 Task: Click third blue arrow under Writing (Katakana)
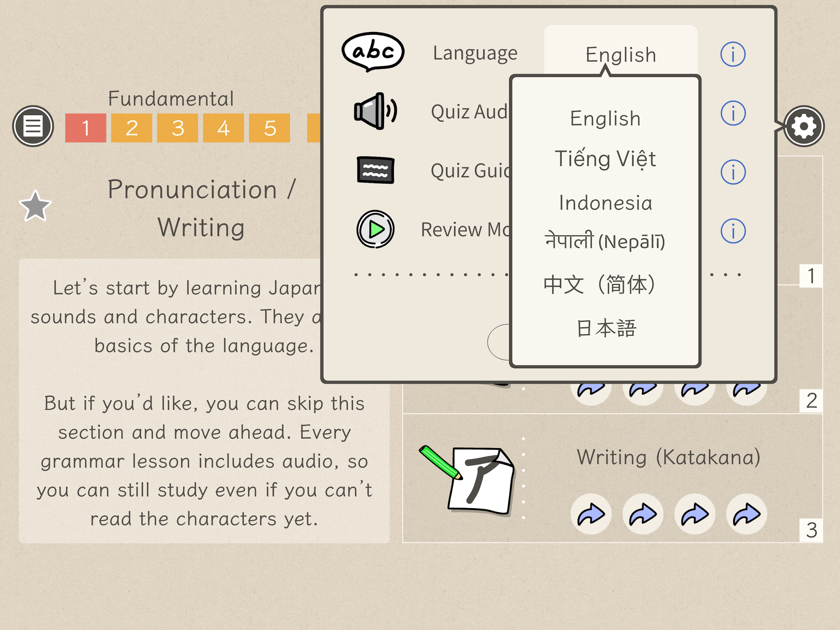[695, 514]
